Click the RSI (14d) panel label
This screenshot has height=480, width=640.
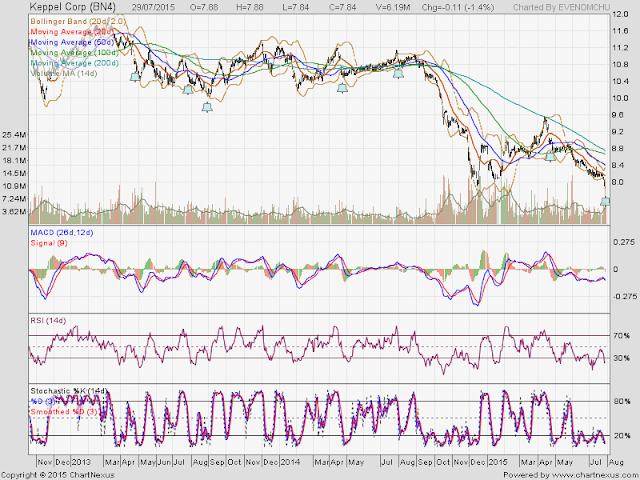point(48,320)
